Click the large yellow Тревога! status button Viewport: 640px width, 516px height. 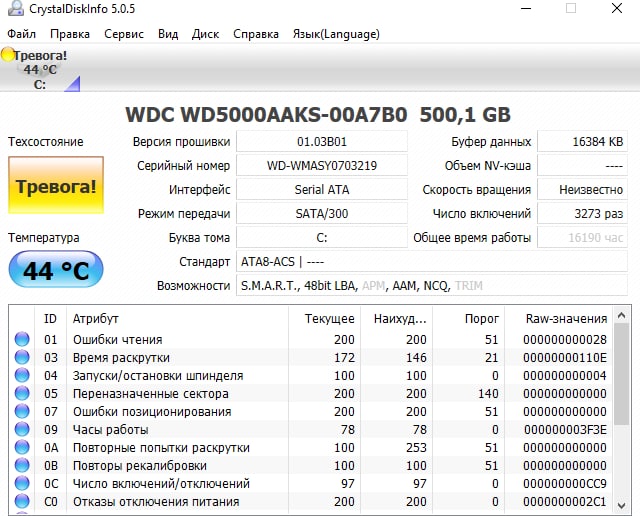coord(56,185)
